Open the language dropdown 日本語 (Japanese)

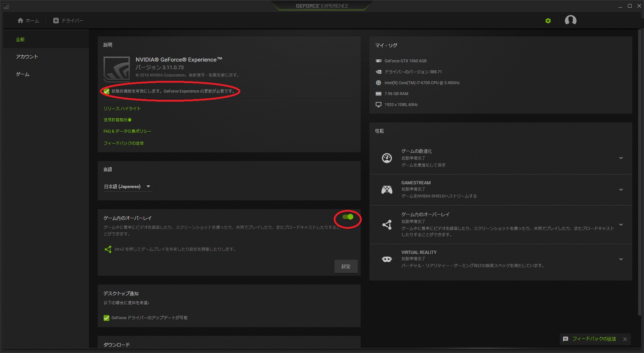[x=128, y=187]
